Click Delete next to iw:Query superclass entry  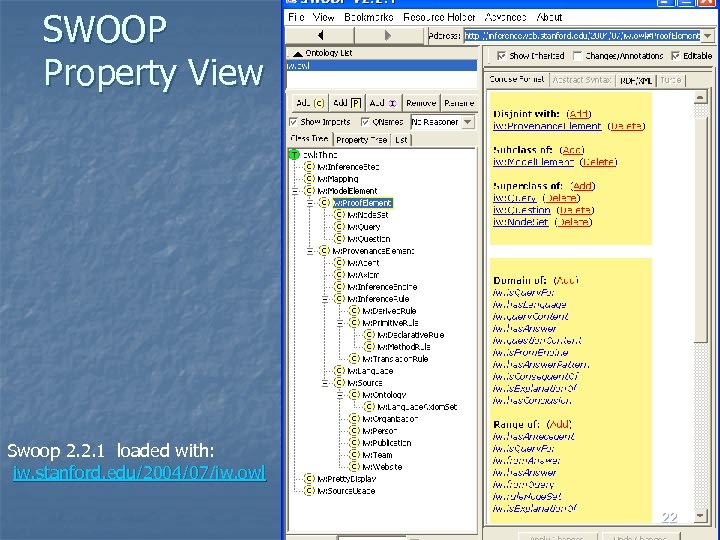pos(562,198)
